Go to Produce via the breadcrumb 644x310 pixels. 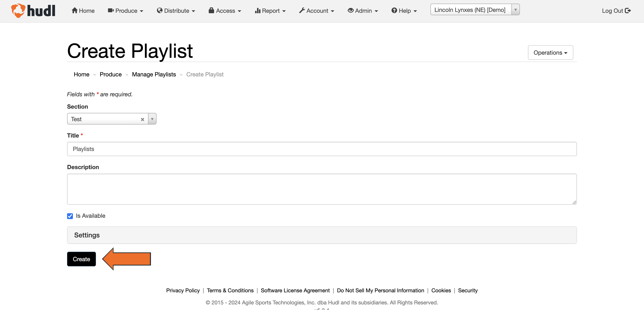[x=110, y=74]
